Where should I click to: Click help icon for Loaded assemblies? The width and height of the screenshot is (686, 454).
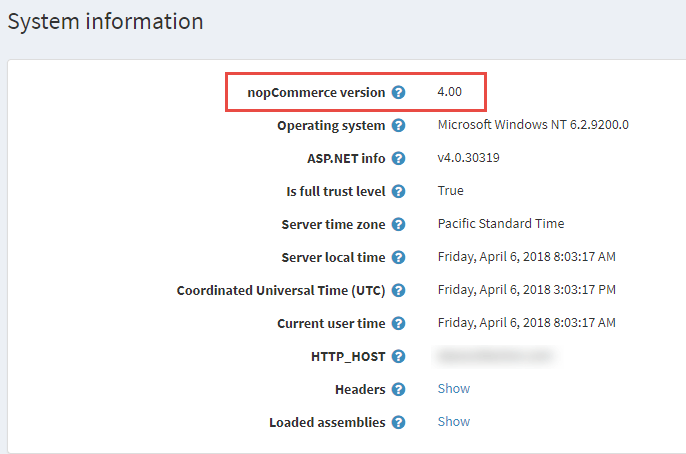point(398,423)
